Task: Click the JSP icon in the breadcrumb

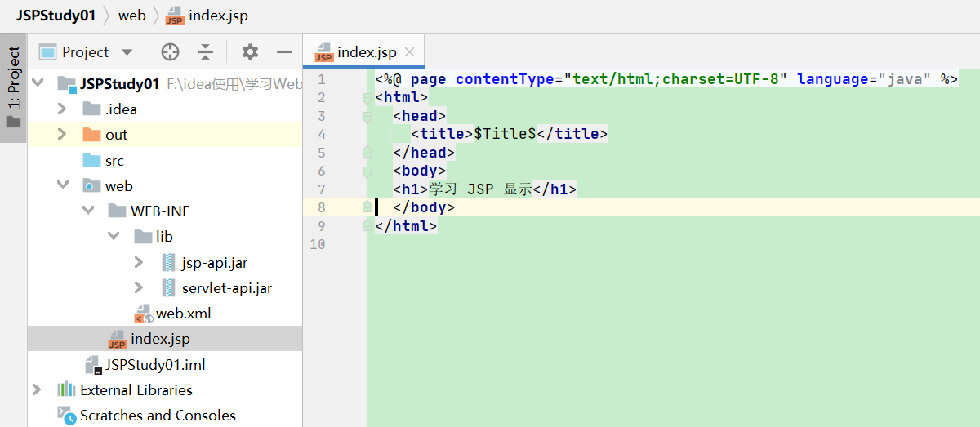Action: coord(175,16)
